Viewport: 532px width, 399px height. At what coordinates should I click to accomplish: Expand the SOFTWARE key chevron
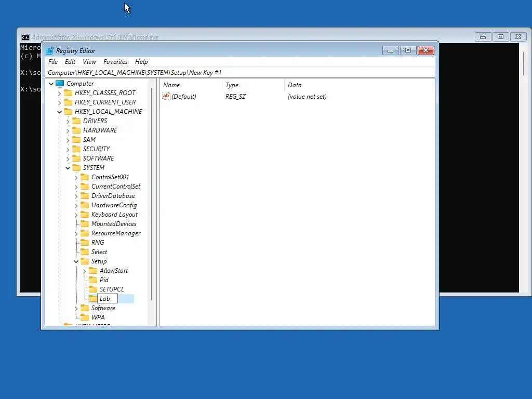point(68,158)
